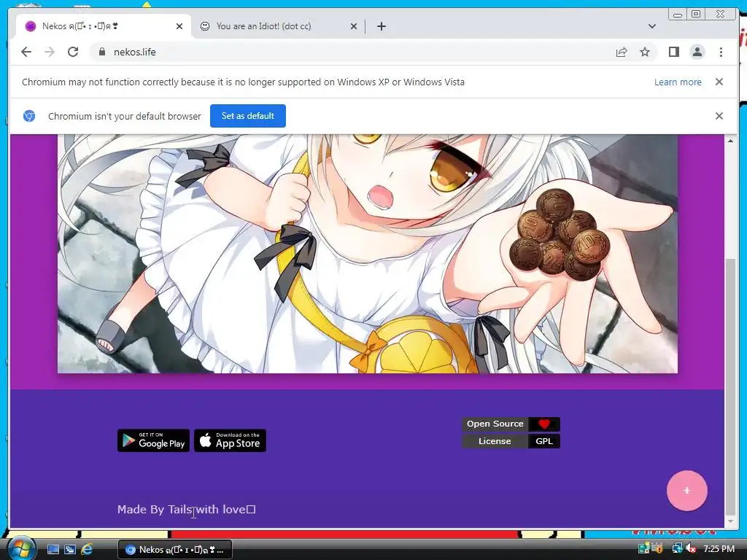
Task: Click the muted volume tray icon
Action: 691,549
